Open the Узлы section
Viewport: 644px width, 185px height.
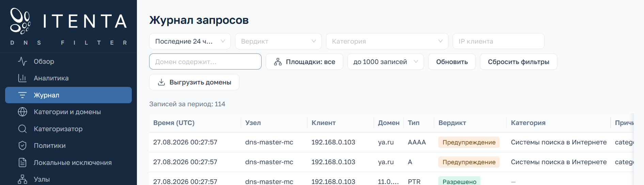click(68, 179)
